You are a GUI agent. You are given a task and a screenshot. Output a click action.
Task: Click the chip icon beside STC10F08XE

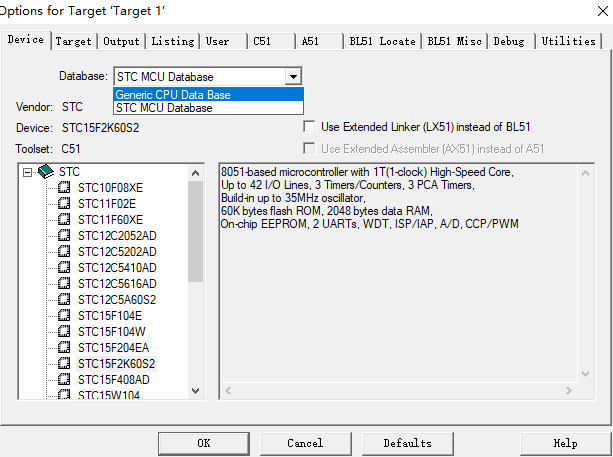(64, 187)
